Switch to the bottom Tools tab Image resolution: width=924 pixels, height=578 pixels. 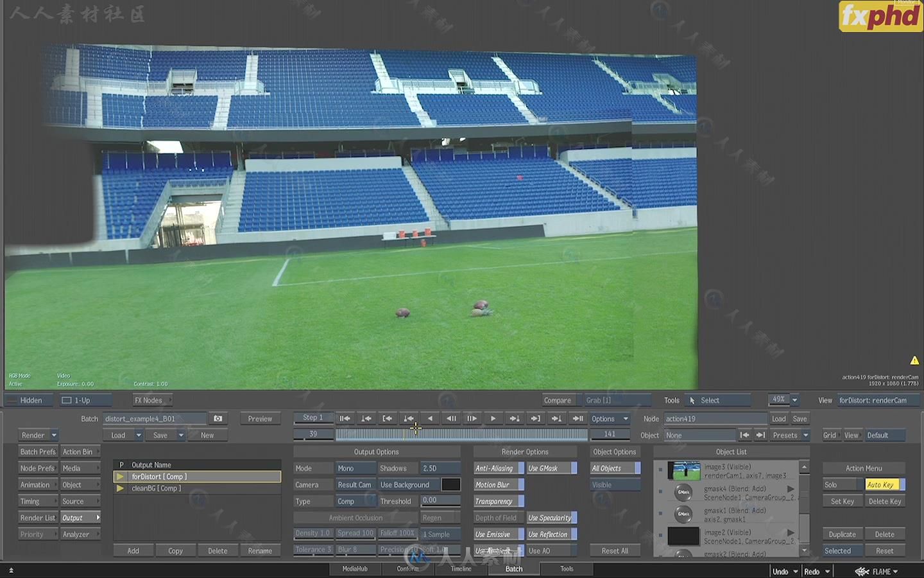(x=567, y=569)
